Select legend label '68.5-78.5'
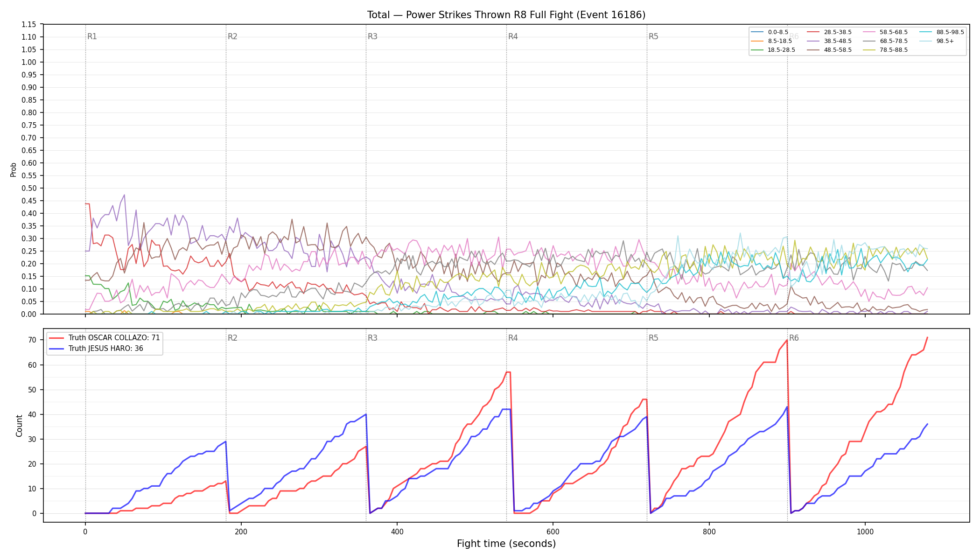 click(894, 41)
